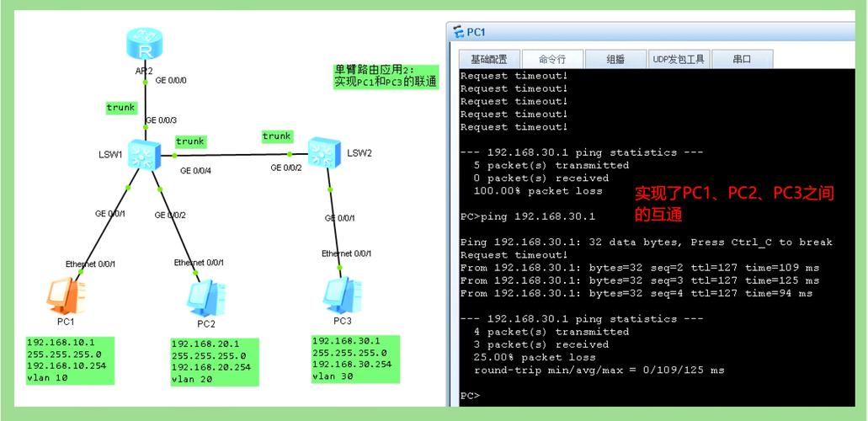Click the vlan 20 address note under PC2
This screenshot has height=421, width=868.
pos(214,361)
